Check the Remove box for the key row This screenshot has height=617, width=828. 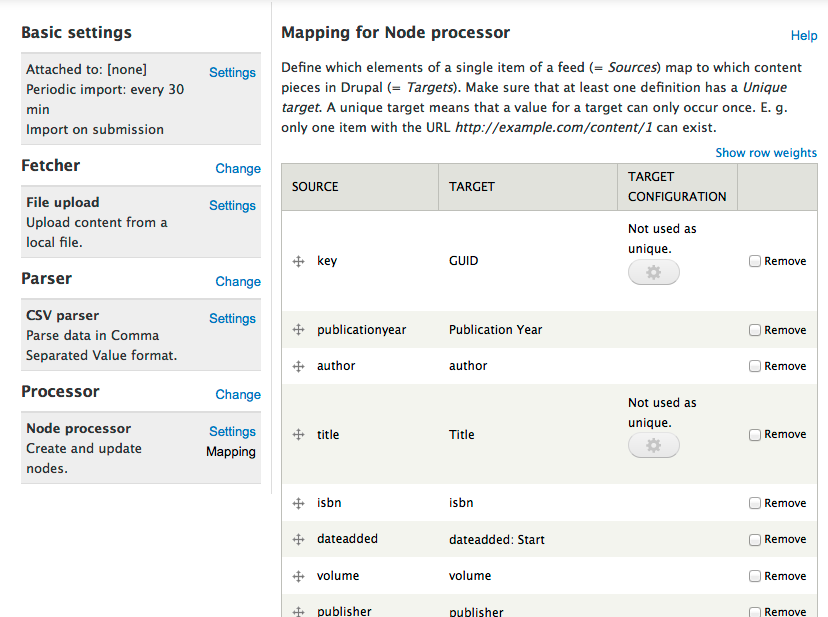(755, 261)
